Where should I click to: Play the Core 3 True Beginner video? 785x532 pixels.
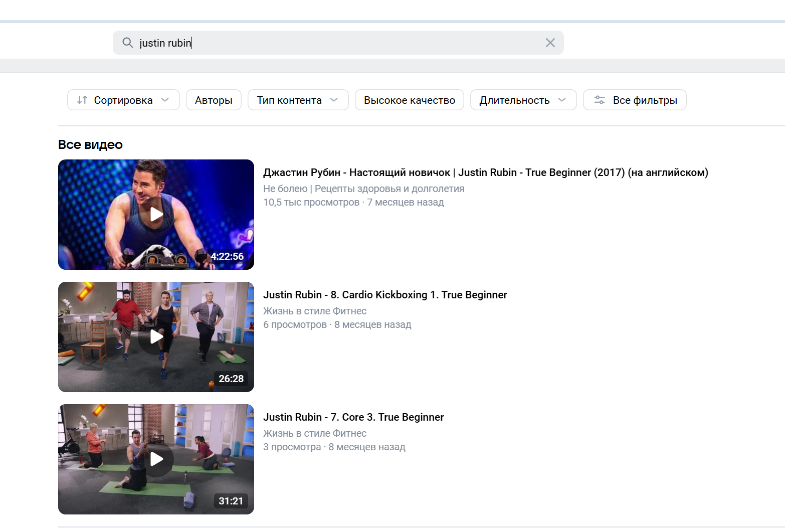point(156,459)
